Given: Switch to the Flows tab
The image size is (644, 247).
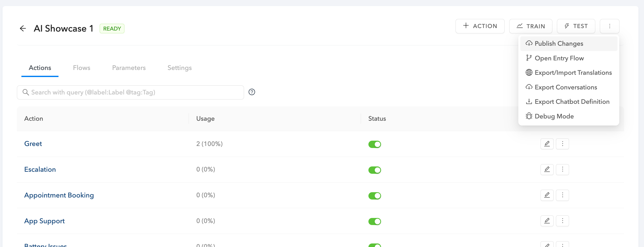Looking at the screenshot, I should tap(82, 68).
